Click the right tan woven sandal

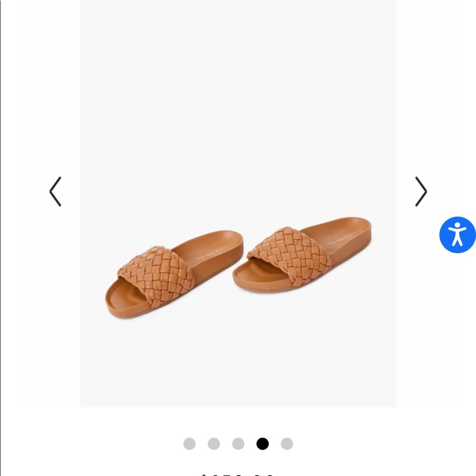302,255
